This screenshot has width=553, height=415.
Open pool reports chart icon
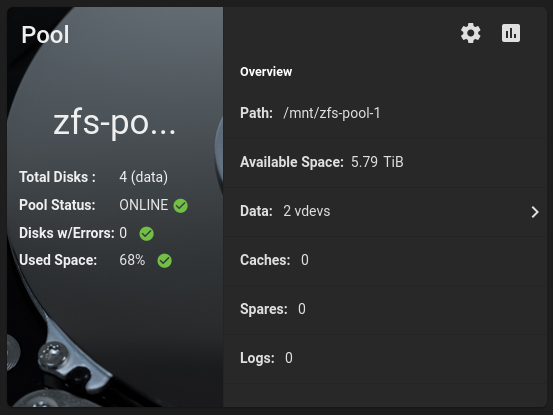click(x=511, y=33)
